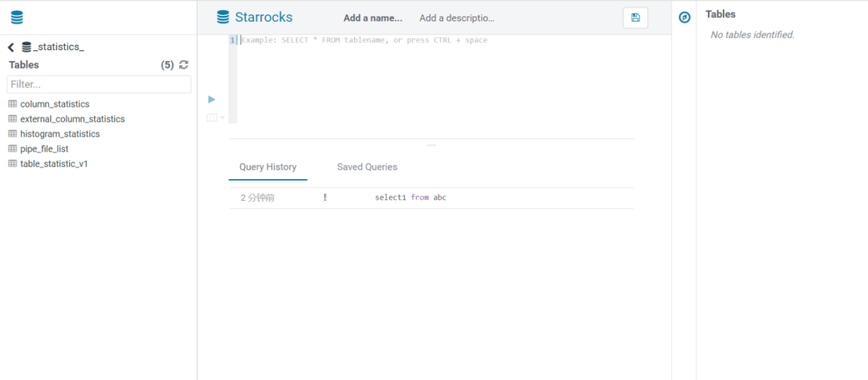Click the compass assist icon in right panel

685,18
